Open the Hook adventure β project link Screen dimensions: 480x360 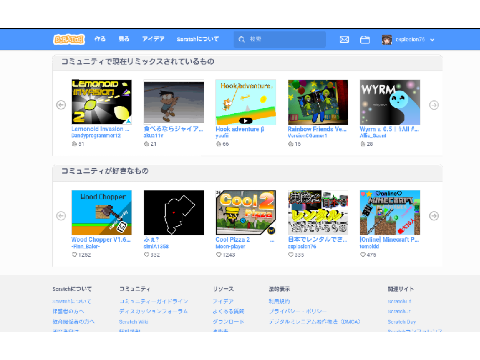point(240,129)
